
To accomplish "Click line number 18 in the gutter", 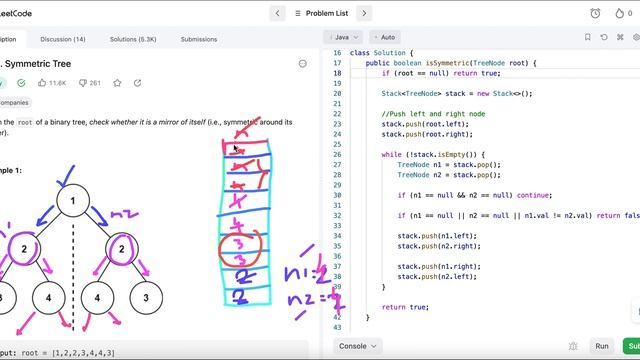I will [337, 73].
